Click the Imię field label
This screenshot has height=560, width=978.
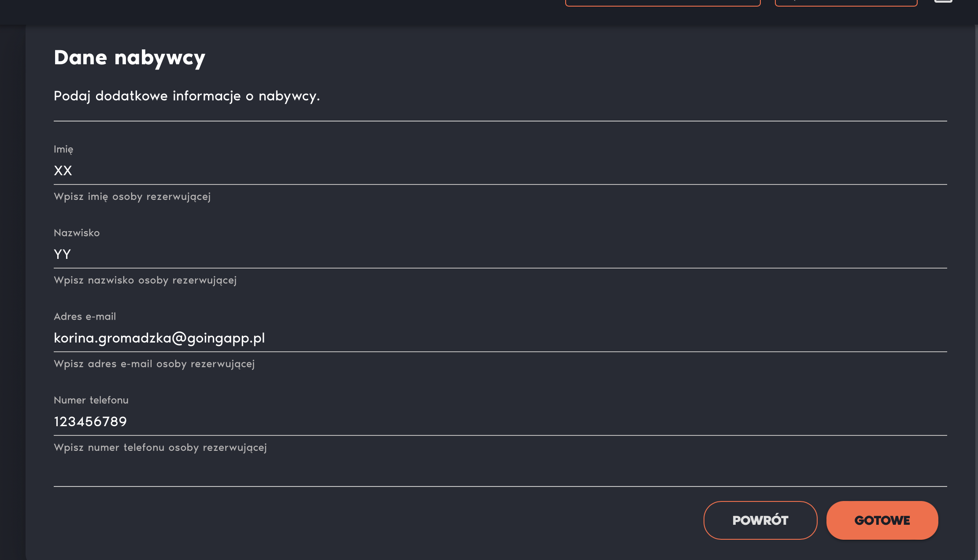pos(63,149)
